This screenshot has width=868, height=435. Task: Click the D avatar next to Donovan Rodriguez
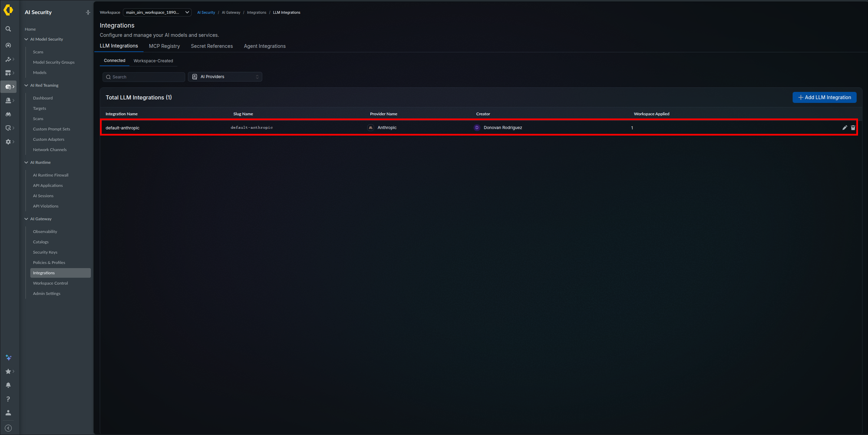click(x=477, y=128)
